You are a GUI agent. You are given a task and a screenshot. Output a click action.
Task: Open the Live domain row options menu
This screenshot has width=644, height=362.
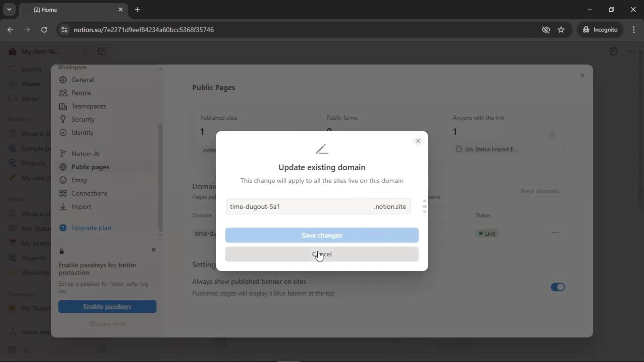[555, 233]
